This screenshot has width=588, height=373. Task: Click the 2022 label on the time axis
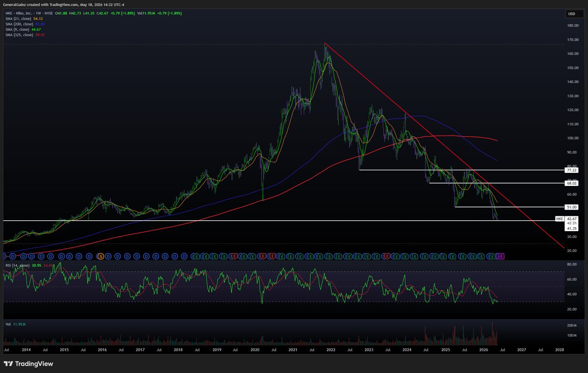click(331, 350)
